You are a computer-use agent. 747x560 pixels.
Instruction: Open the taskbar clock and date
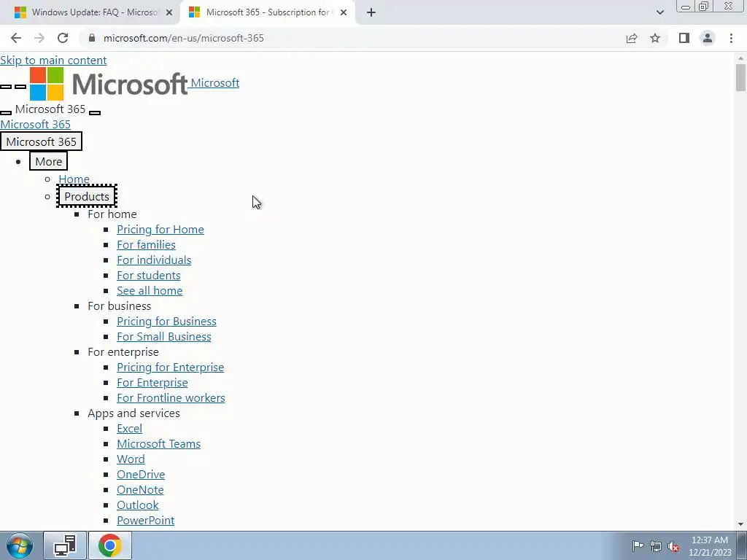[710, 546]
